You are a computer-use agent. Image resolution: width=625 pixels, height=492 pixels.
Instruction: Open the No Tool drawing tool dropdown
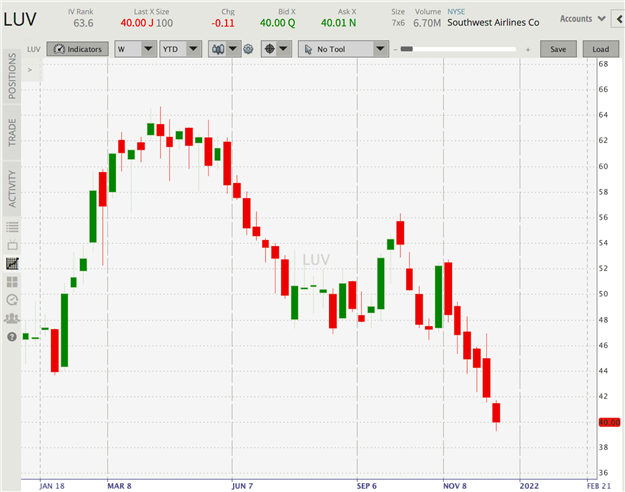(343, 49)
